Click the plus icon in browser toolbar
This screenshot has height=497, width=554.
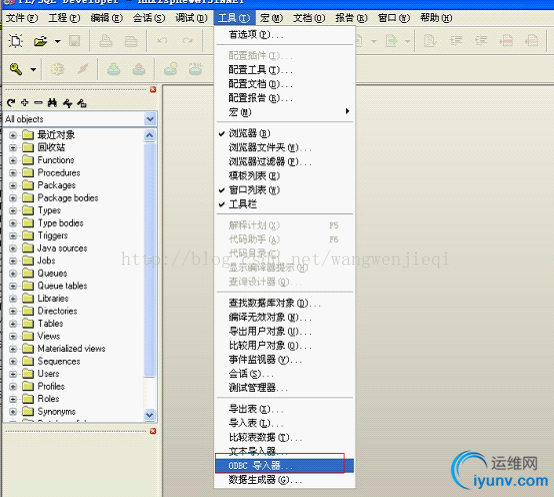pyautogui.click(x=25, y=103)
